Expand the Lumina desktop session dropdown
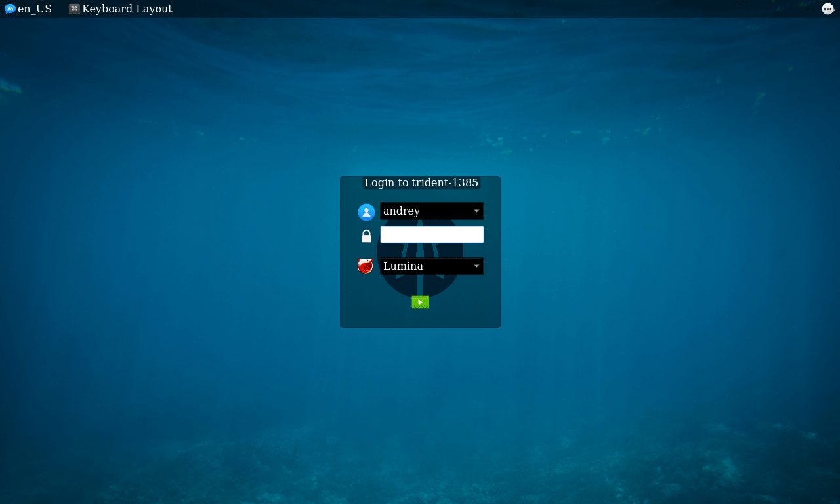 click(x=432, y=266)
